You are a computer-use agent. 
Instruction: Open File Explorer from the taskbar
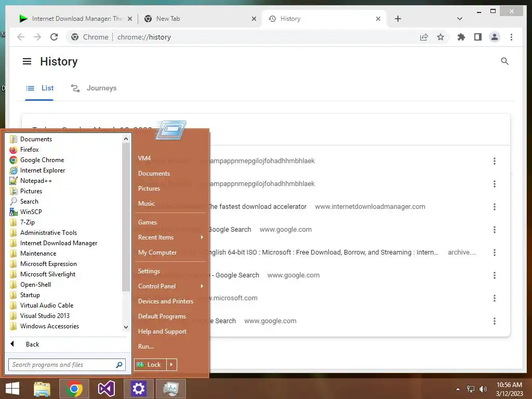(42, 389)
